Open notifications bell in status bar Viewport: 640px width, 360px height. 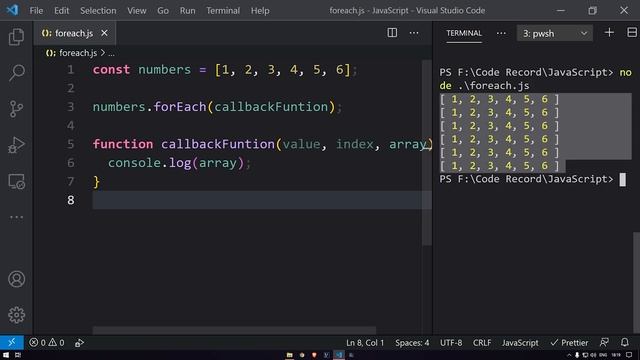tap(624, 342)
